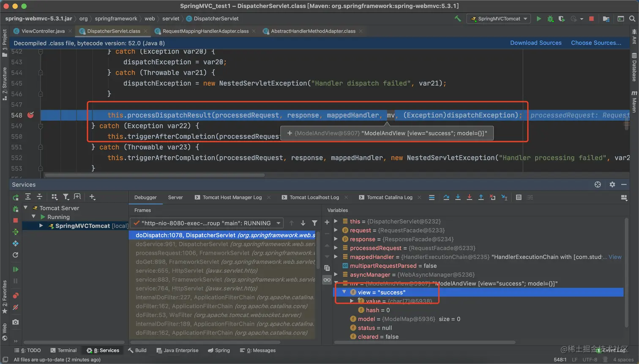The width and height of the screenshot is (639, 364).
Task: Select next frame down arrow
Action: click(303, 223)
